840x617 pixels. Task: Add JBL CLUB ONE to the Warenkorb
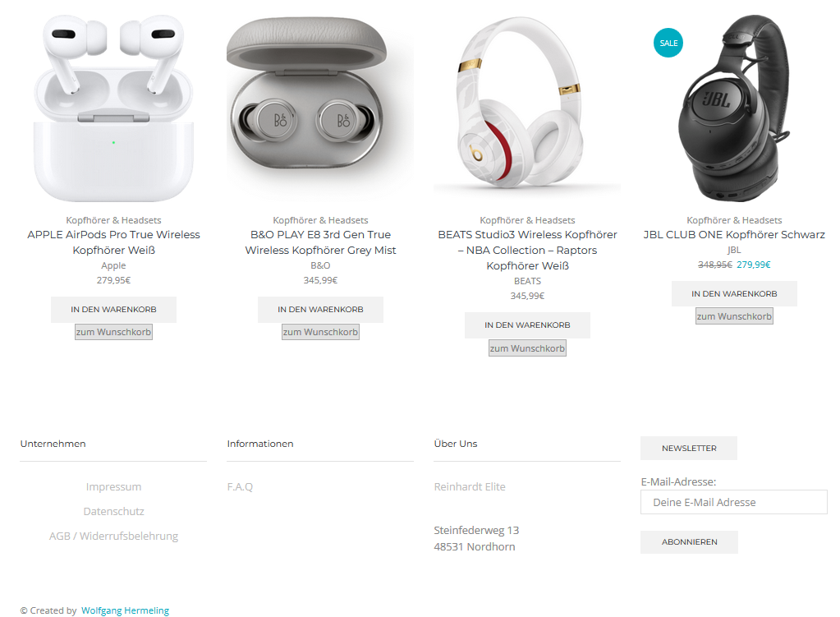click(x=734, y=294)
